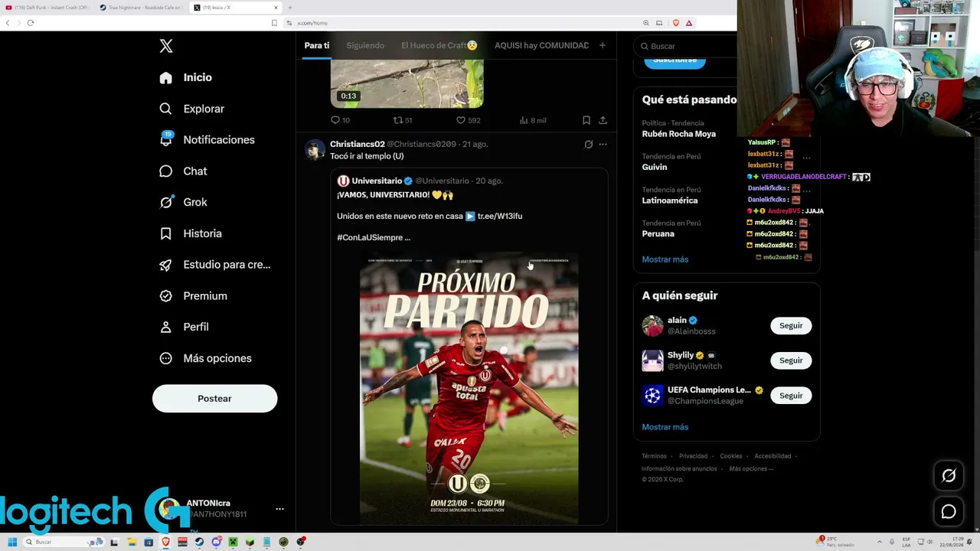The height and width of the screenshot is (551, 980).
Task: Open the floating chat messages button
Action: click(949, 511)
